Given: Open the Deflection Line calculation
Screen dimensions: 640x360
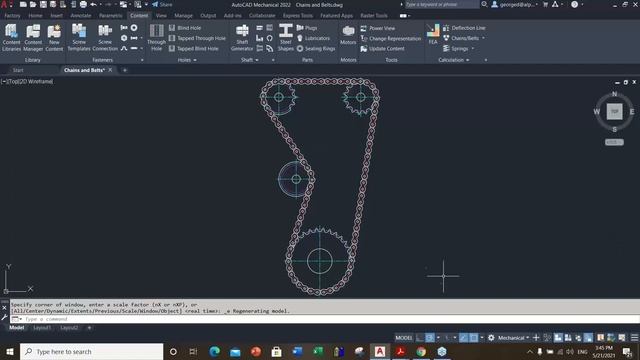Looking at the screenshot, I should click(464, 28).
